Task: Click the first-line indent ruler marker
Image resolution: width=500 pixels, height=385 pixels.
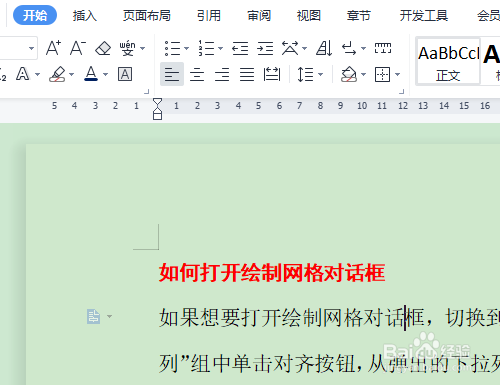Action: pyautogui.click(x=157, y=103)
